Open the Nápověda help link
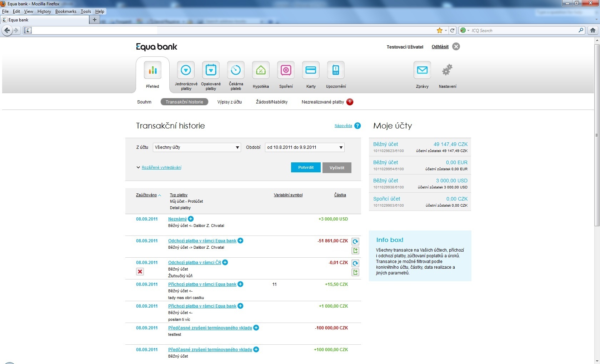This screenshot has width=600, height=364. (x=343, y=126)
